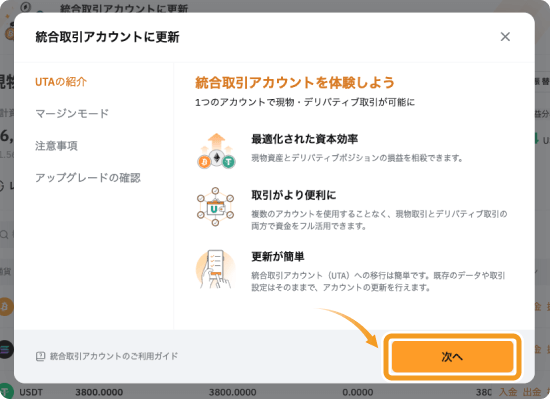Select the 統合取引アカウントを体験しよう heading
This screenshot has height=399, width=550.
tap(295, 82)
